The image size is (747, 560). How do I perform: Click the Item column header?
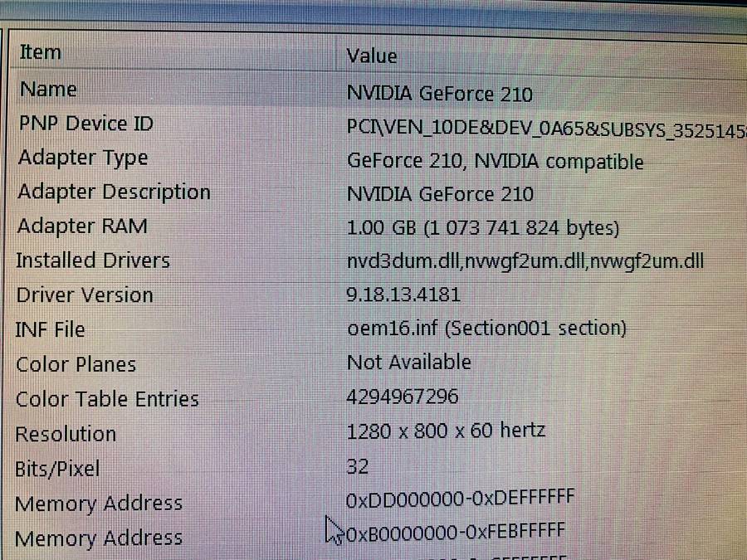coord(40,51)
